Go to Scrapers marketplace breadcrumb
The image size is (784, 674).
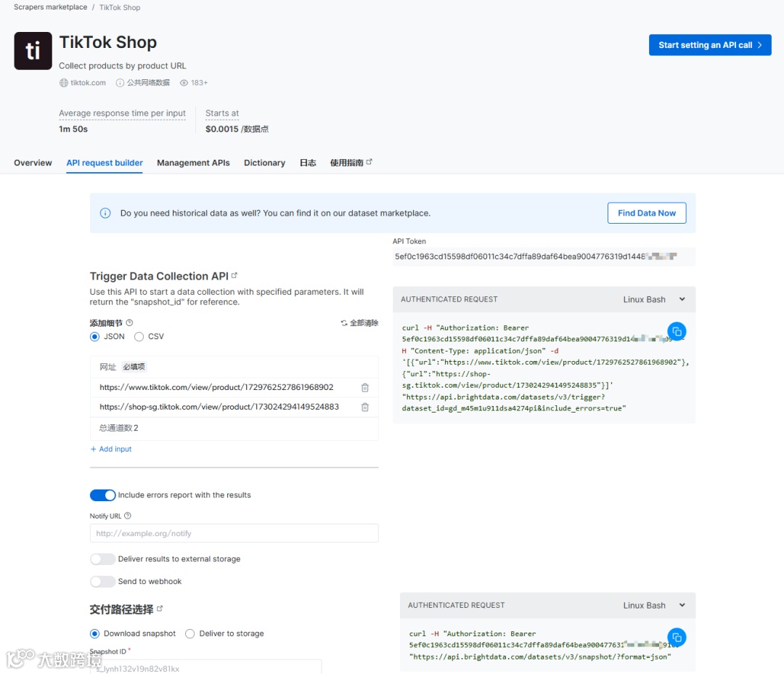click(51, 7)
